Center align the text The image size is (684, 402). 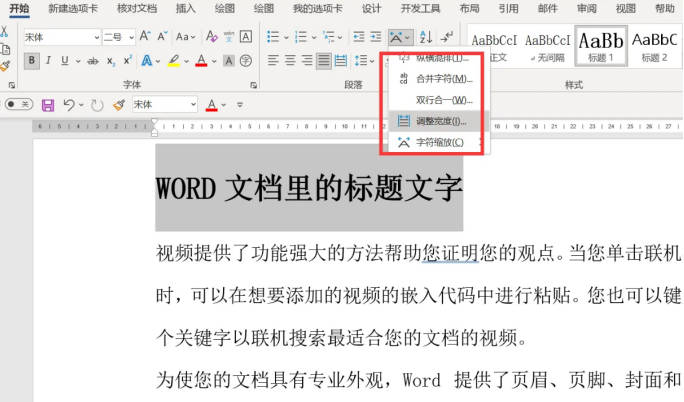pyautogui.click(x=290, y=61)
